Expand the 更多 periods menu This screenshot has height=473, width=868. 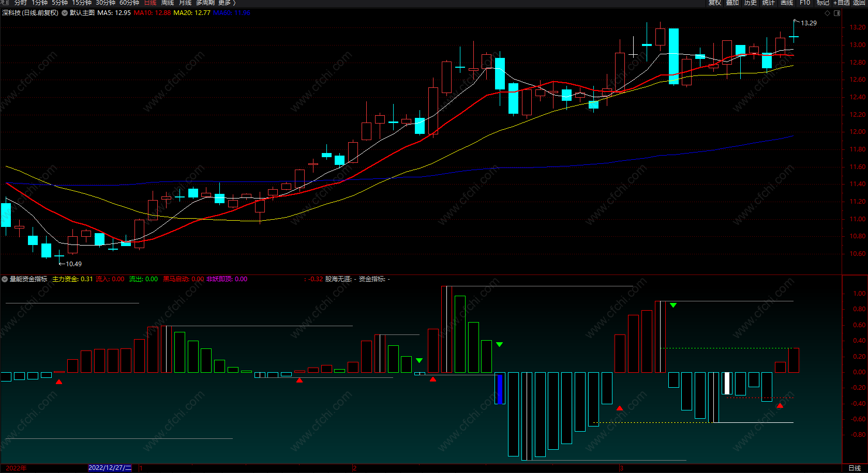click(227, 3)
